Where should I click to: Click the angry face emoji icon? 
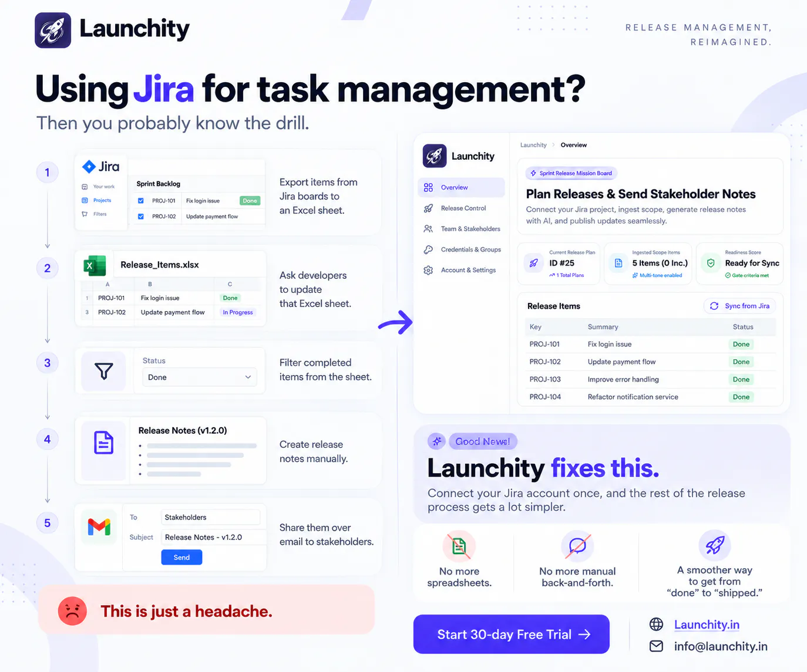coord(72,611)
